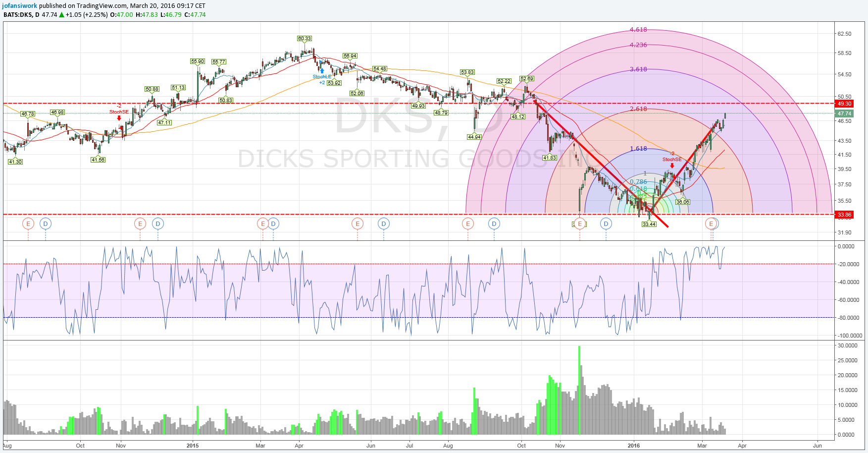
Task: Click the 50.88 pivot label
Action: (x=152, y=89)
